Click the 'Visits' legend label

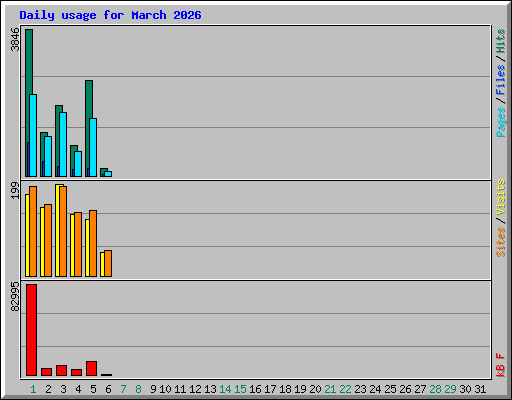pyautogui.click(x=500, y=197)
